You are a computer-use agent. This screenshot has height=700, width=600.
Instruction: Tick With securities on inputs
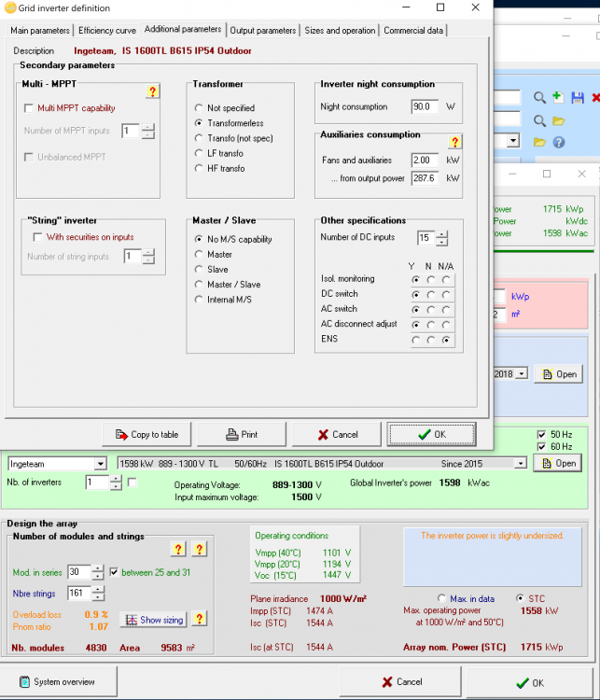[x=37, y=237]
